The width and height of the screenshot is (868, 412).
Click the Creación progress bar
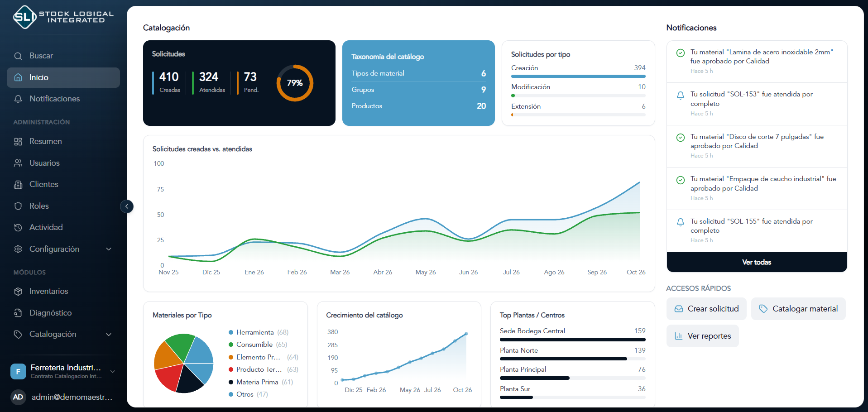pyautogui.click(x=578, y=77)
